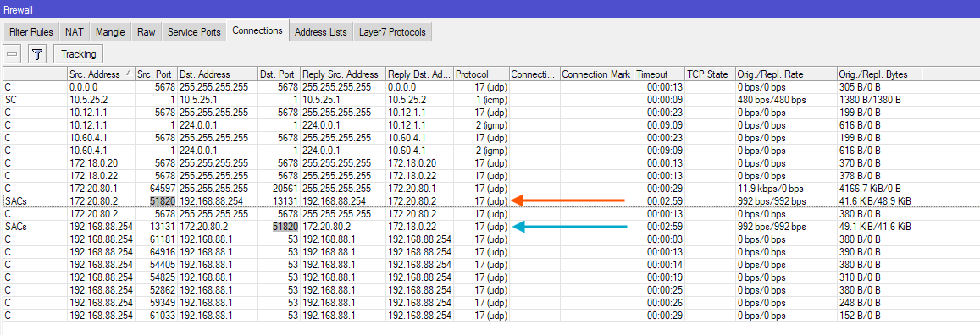Select the row with source port 54405
This screenshot has width=980, height=335.
pos(462,264)
